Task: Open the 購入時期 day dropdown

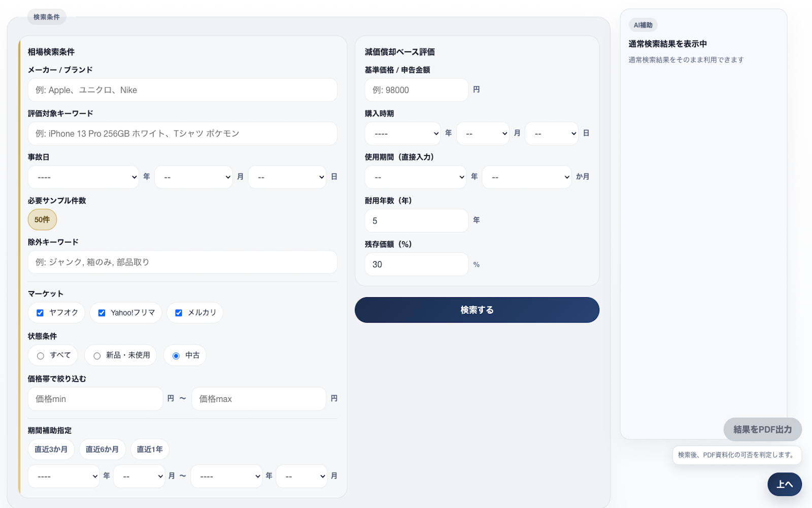Action: coord(552,134)
